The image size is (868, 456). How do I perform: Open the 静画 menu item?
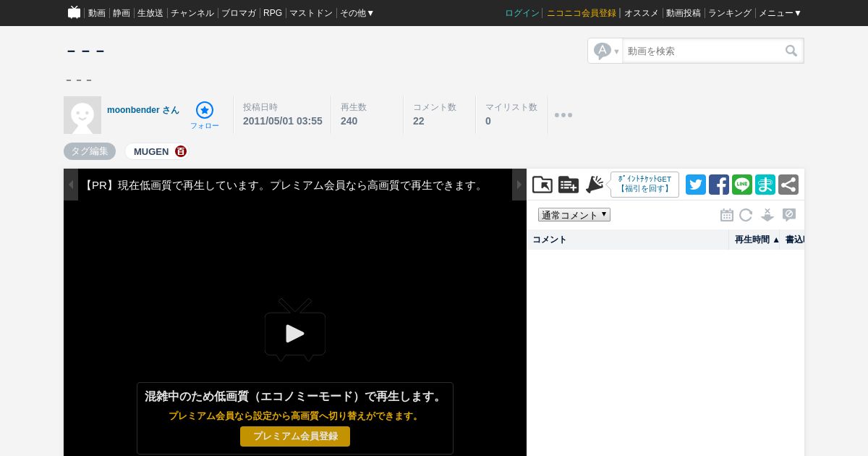pyautogui.click(x=122, y=13)
